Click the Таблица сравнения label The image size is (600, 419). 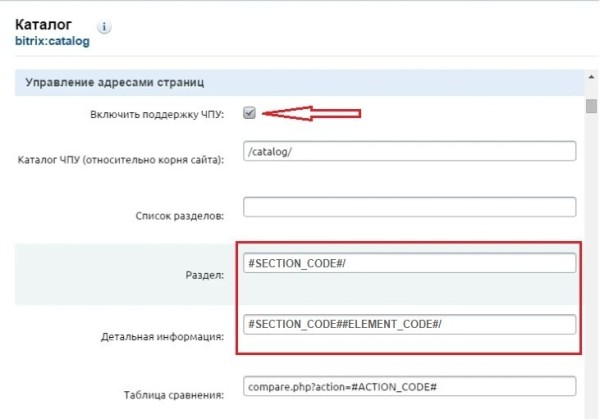174,395
